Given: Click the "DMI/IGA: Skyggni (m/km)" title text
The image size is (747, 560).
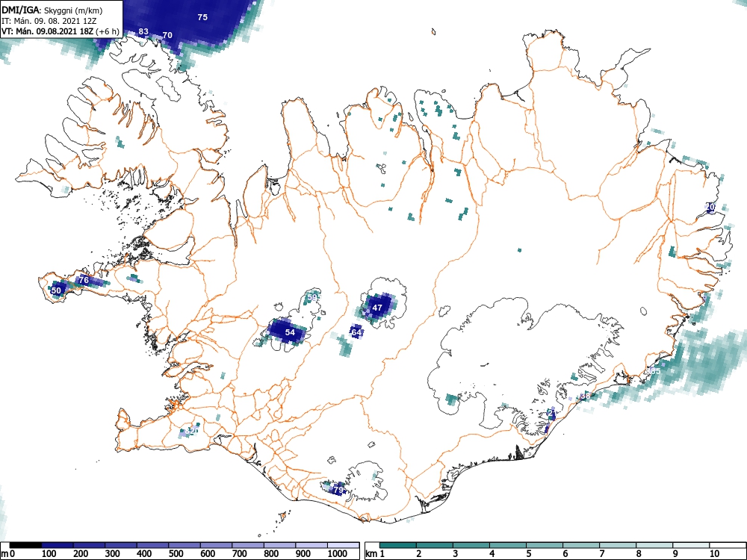Looking at the screenshot, I should pos(52,10).
